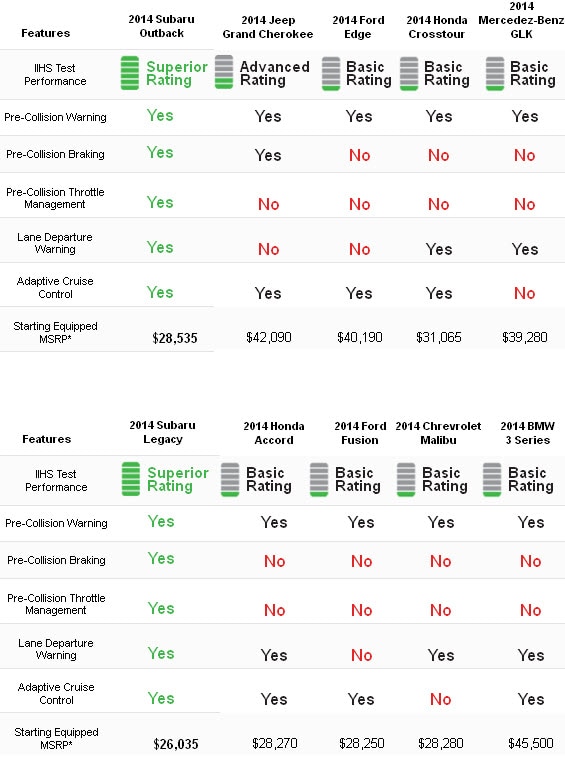Click the Subaru Outback superior rating bars icon

pyautogui.click(x=130, y=73)
